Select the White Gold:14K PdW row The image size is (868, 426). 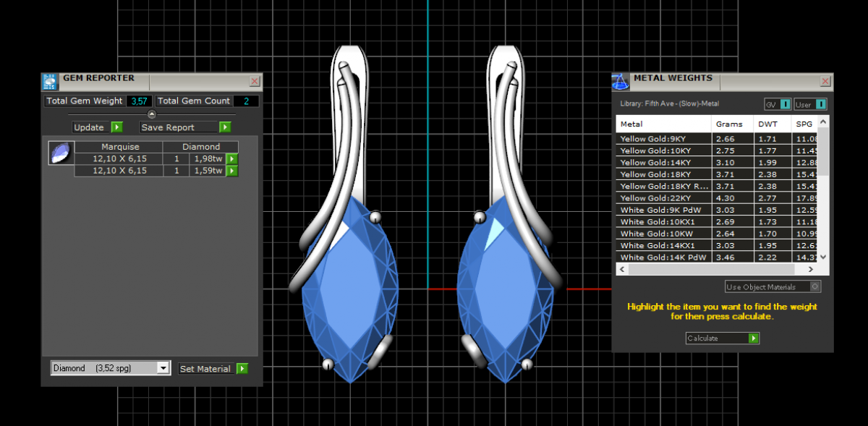click(x=718, y=257)
